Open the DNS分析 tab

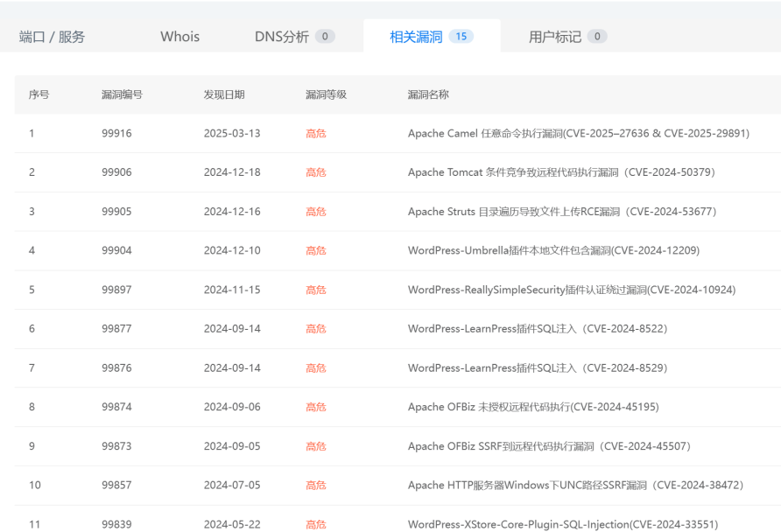point(294,37)
